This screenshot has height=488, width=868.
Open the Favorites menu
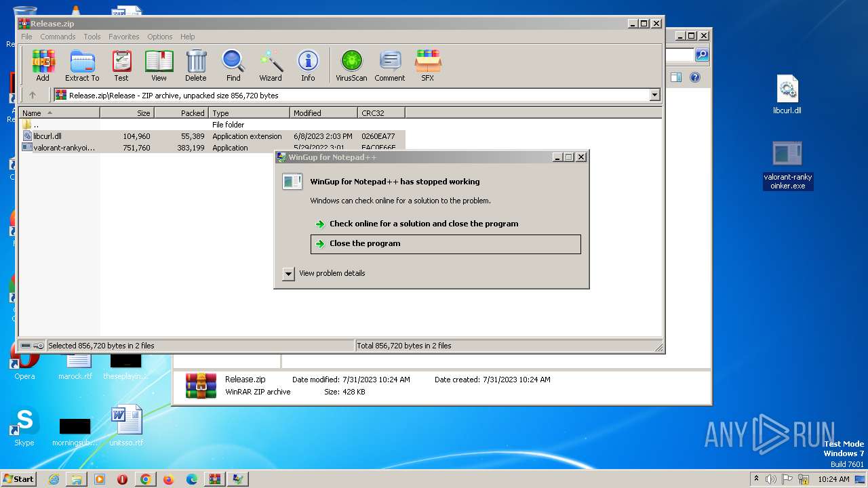[x=124, y=37]
